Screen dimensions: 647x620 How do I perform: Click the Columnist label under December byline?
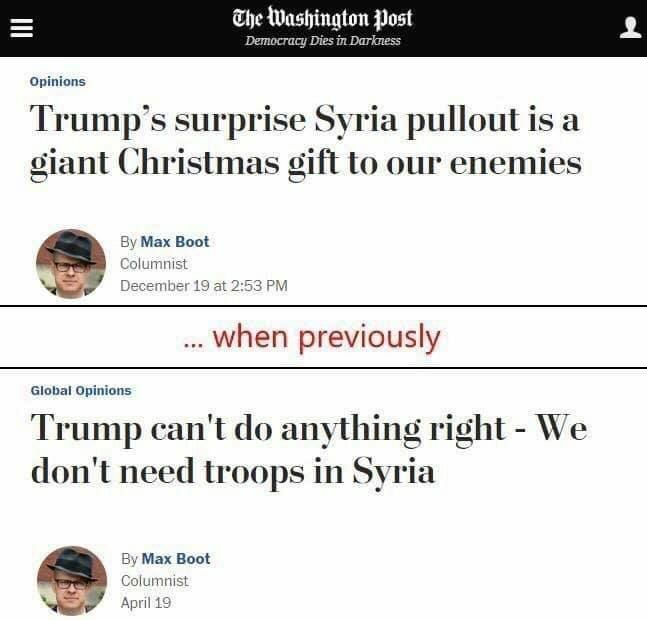pos(154,264)
